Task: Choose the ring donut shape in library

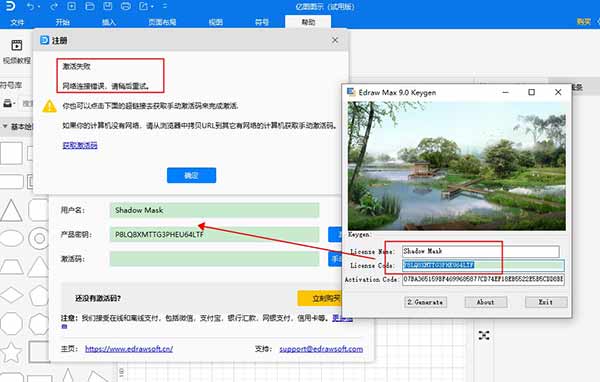Action: pyautogui.click(x=39, y=238)
